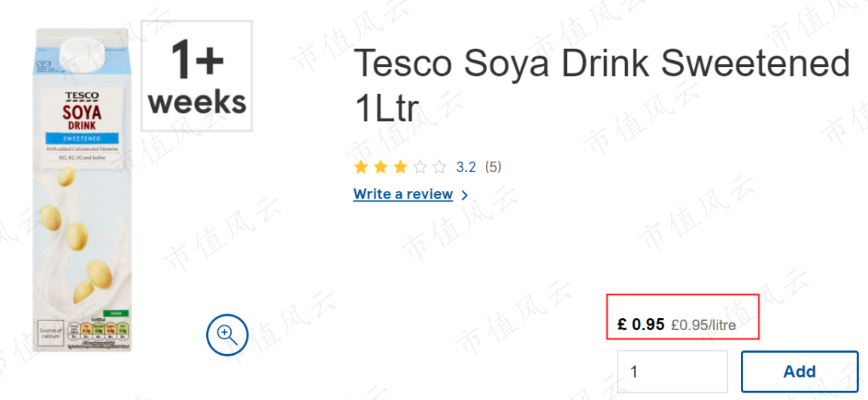Click the £0.95/litre unit price
The image size is (868, 400).
coord(703,326)
